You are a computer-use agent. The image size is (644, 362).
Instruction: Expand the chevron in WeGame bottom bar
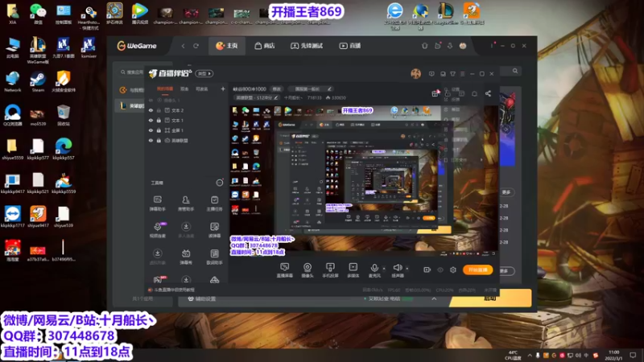[x=434, y=298]
